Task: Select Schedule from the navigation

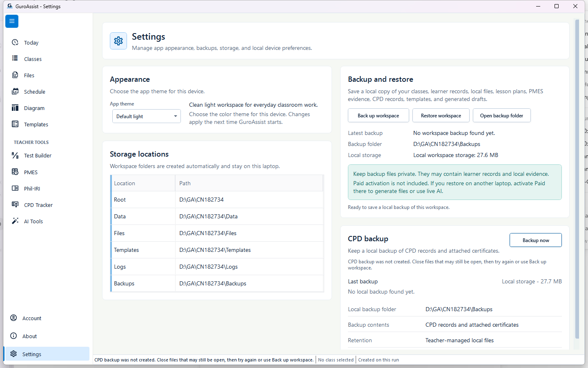Action: [49, 92]
